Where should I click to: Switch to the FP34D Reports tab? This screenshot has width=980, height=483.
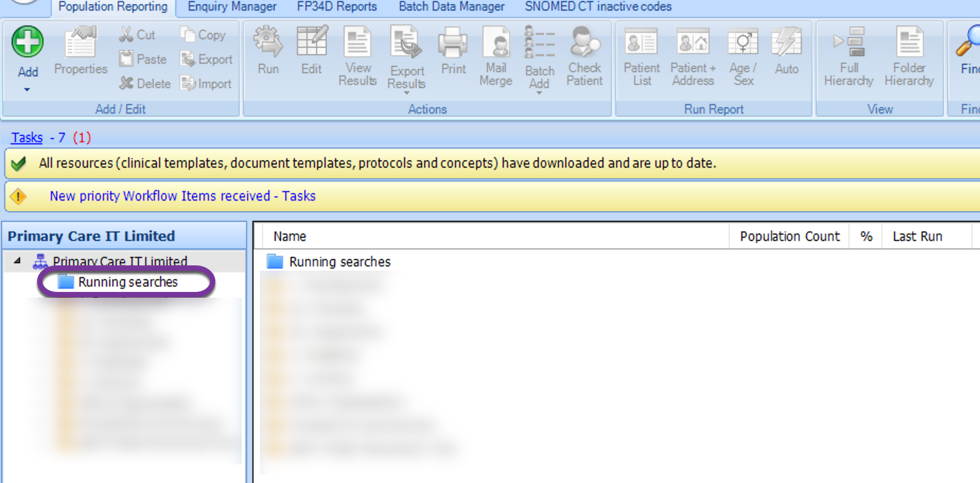point(337,7)
